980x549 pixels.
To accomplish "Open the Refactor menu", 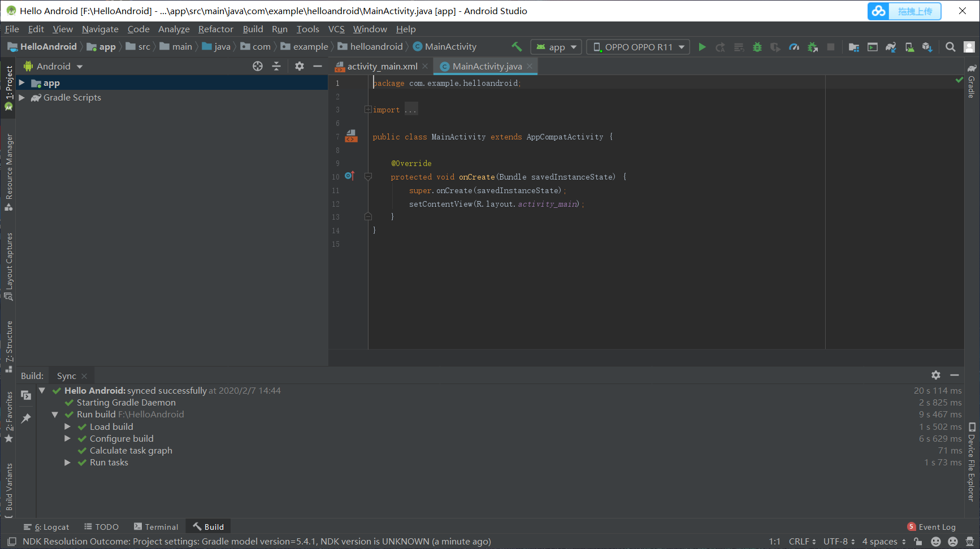I will click(215, 29).
